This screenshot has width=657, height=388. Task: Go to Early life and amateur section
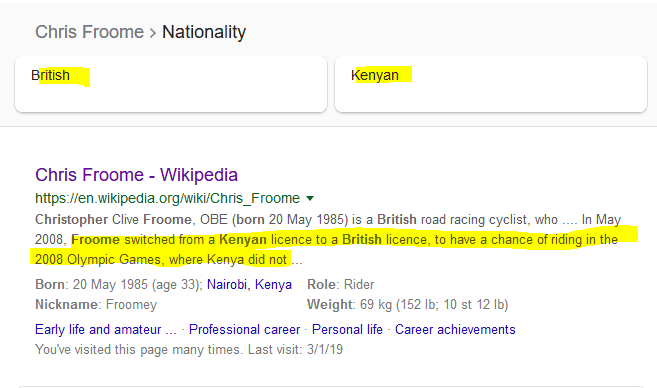coord(106,329)
